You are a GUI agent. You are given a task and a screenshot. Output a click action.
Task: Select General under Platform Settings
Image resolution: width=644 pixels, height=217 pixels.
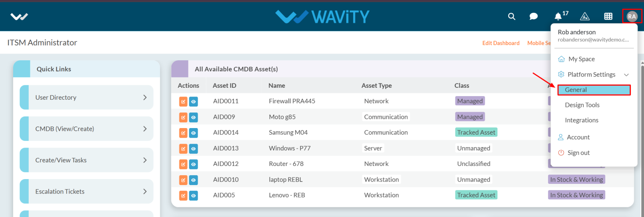[594, 90]
